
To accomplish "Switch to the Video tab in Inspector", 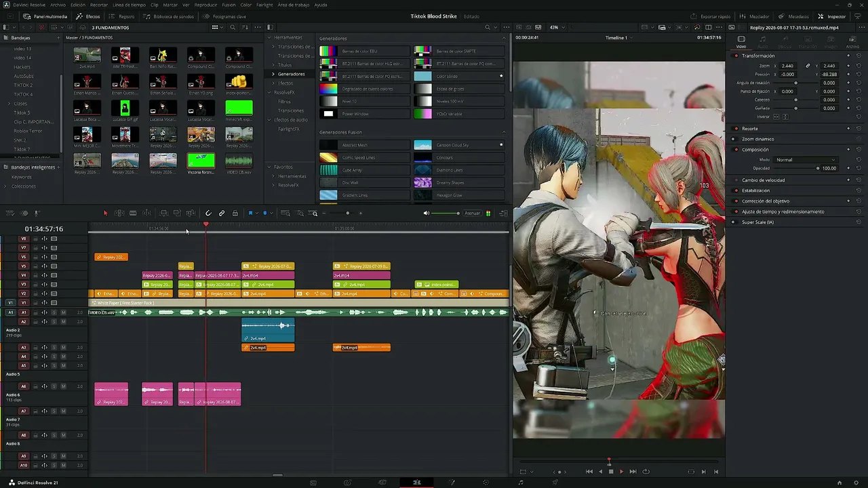I will click(x=741, y=42).
